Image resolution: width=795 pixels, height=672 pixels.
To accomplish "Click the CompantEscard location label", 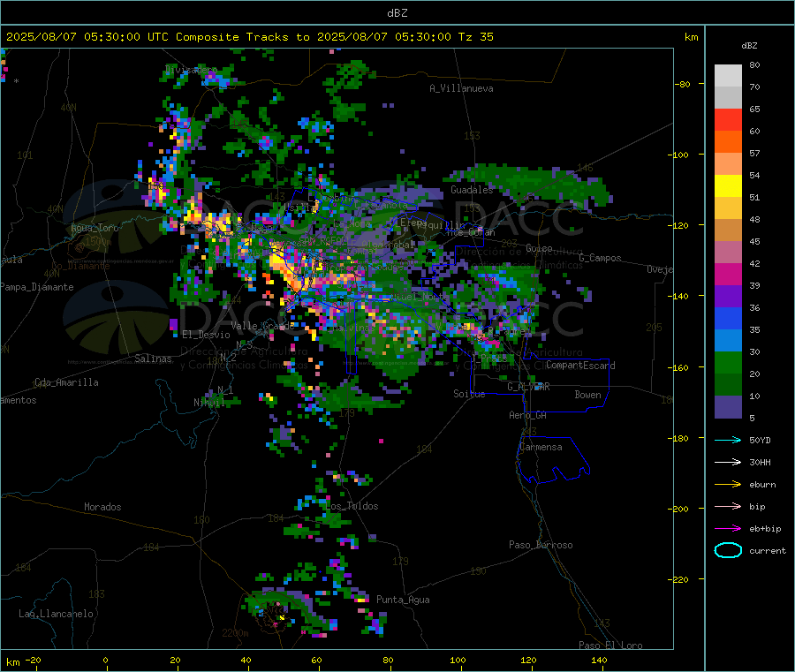I will click(580, 366).
